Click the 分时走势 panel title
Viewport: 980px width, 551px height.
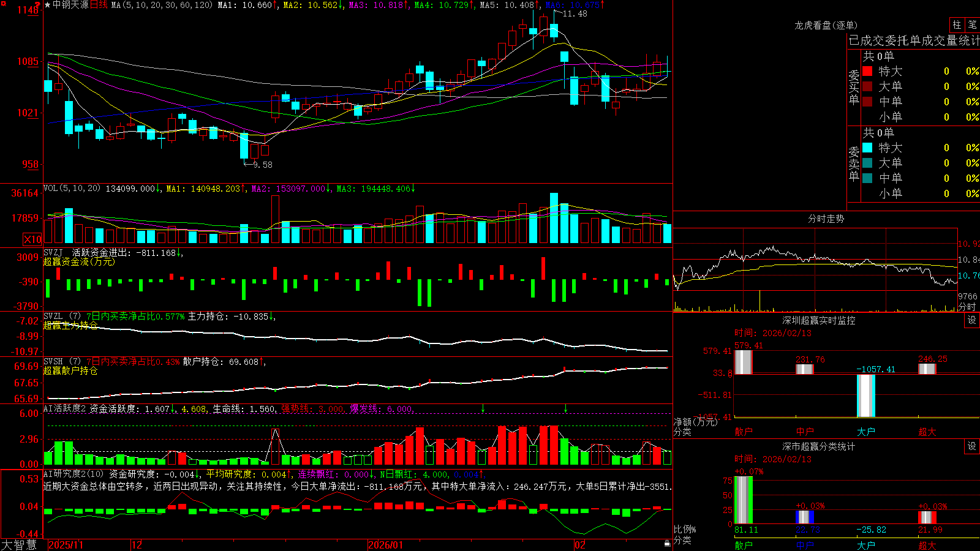(x=826, y=219)
